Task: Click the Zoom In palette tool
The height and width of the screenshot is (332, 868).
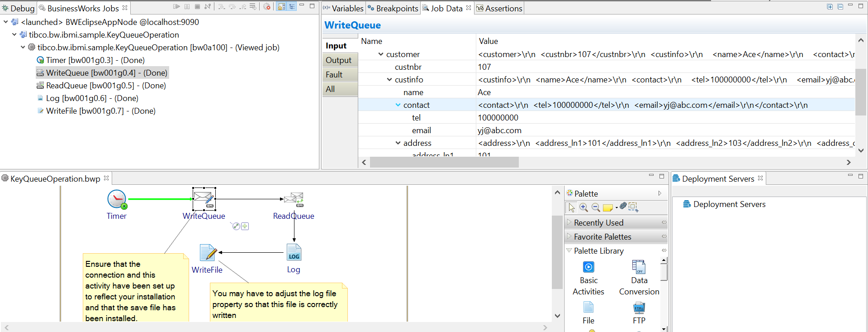Action: tap(583, 207)
